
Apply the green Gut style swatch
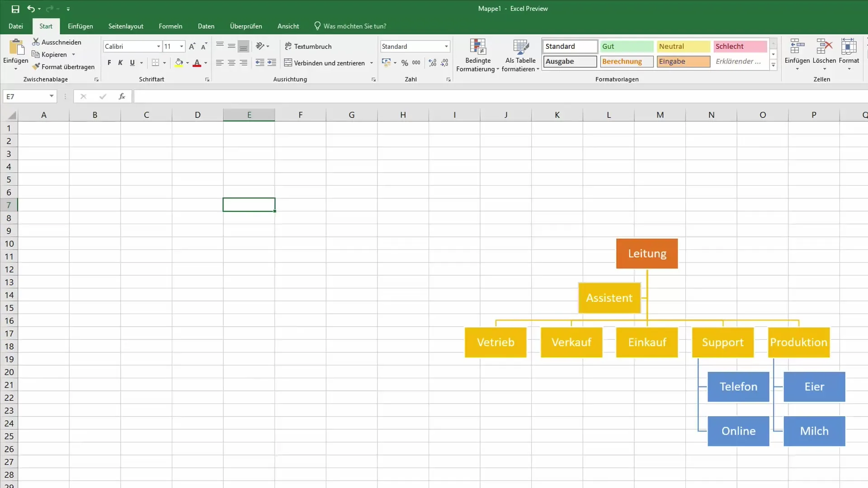[627, 47]
